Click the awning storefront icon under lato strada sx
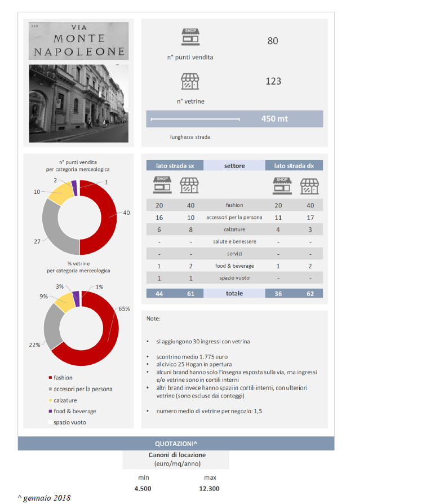 189,185
